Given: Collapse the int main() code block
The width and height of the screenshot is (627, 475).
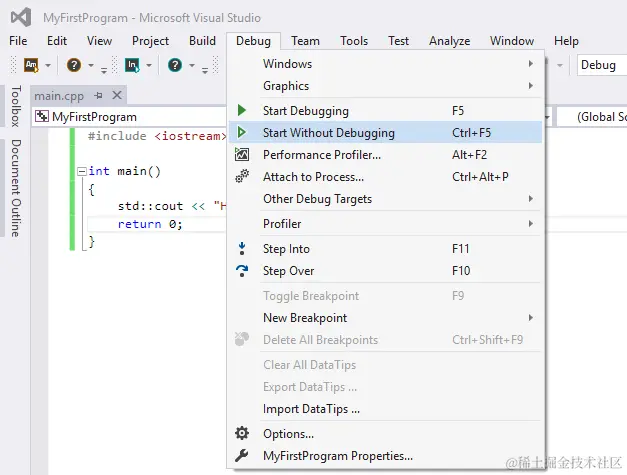Looking at the screenshot, I should [x=82, y=172].
